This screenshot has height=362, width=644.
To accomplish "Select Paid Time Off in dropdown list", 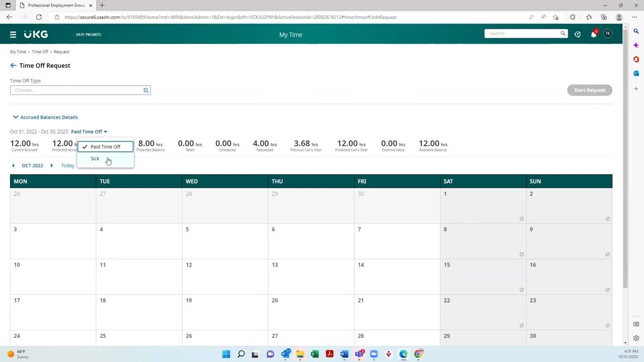I will [x=106, y=147].
